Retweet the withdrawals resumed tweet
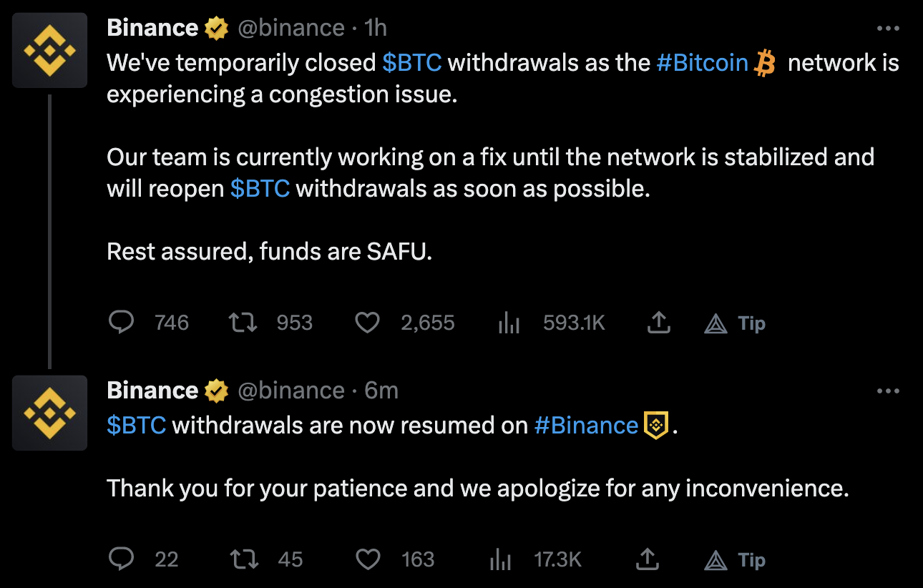Screen dimensions: 923x588 pos(243,559)
